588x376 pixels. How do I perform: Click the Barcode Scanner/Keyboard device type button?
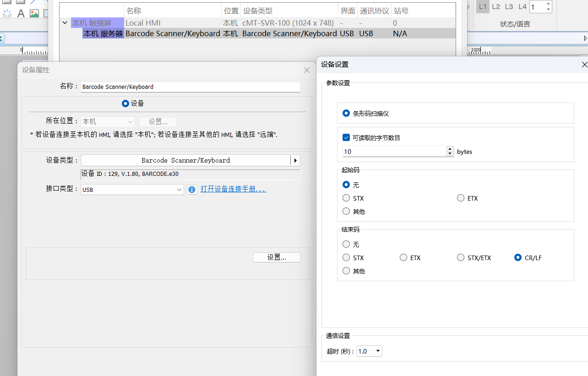pyautogui.click(x=185, y=160)
